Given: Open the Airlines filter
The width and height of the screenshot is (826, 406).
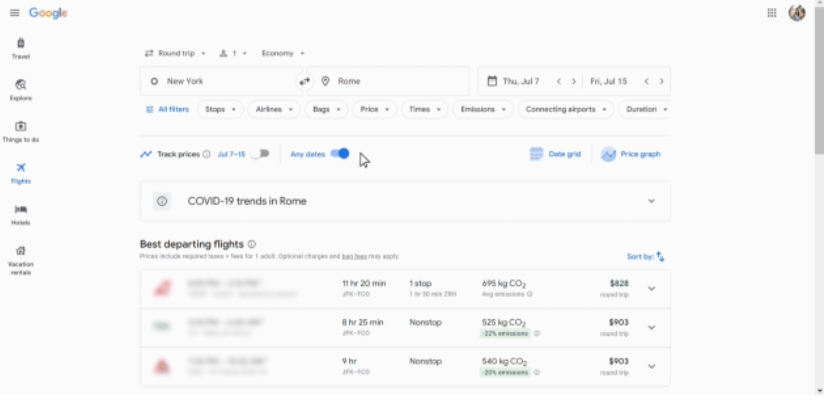Looking at the screenshot, I should click(x=274, y=110).
